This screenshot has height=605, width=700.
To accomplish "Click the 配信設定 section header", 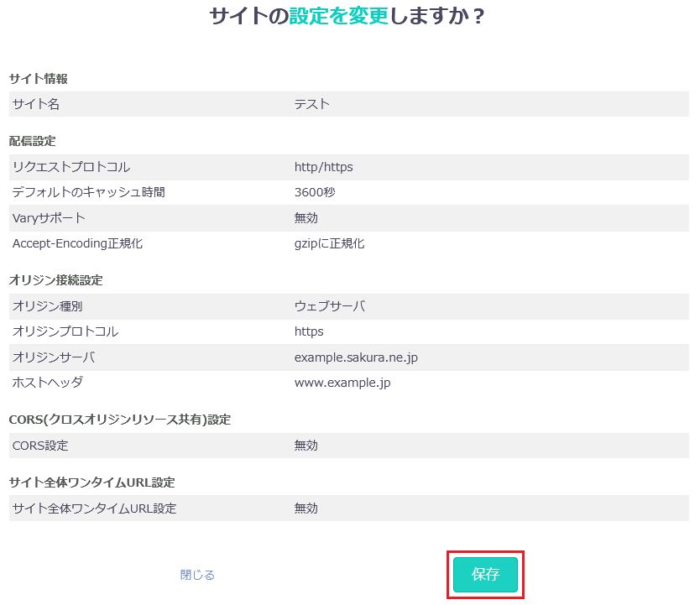I will click(x=33, y=141).
